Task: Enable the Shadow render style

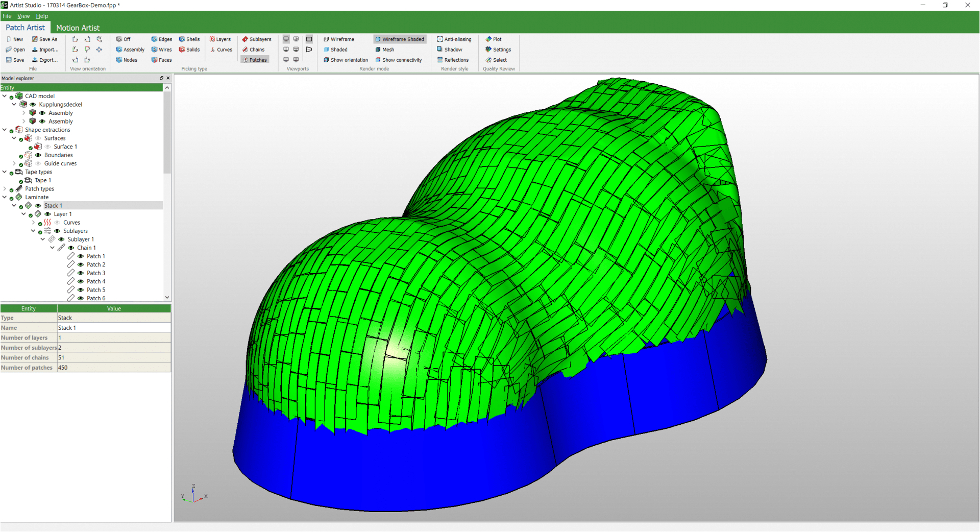Action: 449,50
